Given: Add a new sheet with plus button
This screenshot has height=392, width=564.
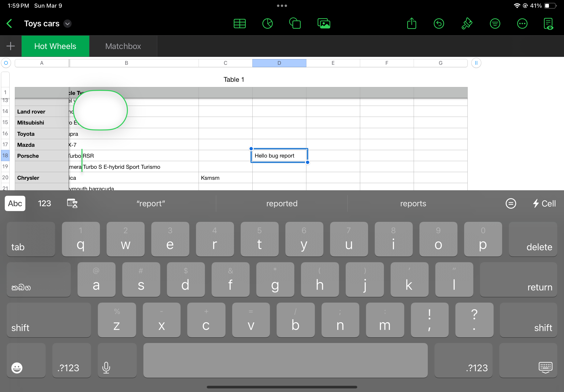Looking at the screenshot, I should (11, 46).
